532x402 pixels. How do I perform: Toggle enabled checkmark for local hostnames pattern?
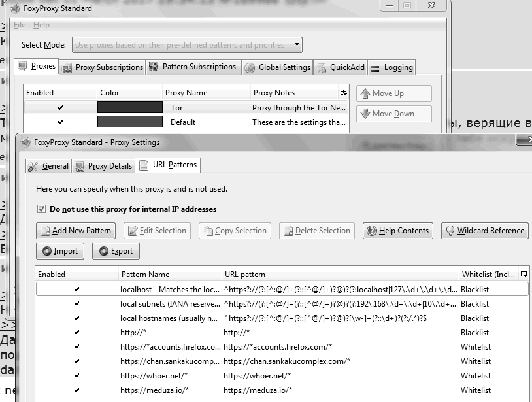click(76, 318)
